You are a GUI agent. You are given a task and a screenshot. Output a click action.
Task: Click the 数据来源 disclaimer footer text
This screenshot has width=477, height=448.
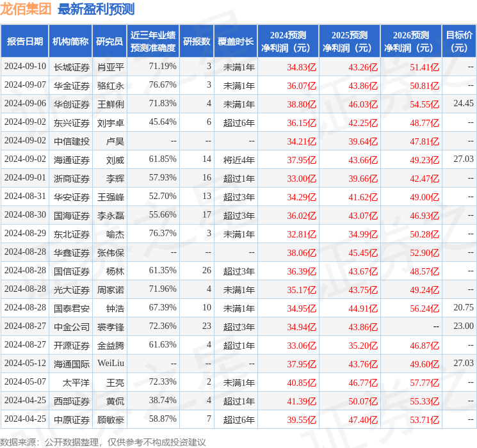[103, 442]
